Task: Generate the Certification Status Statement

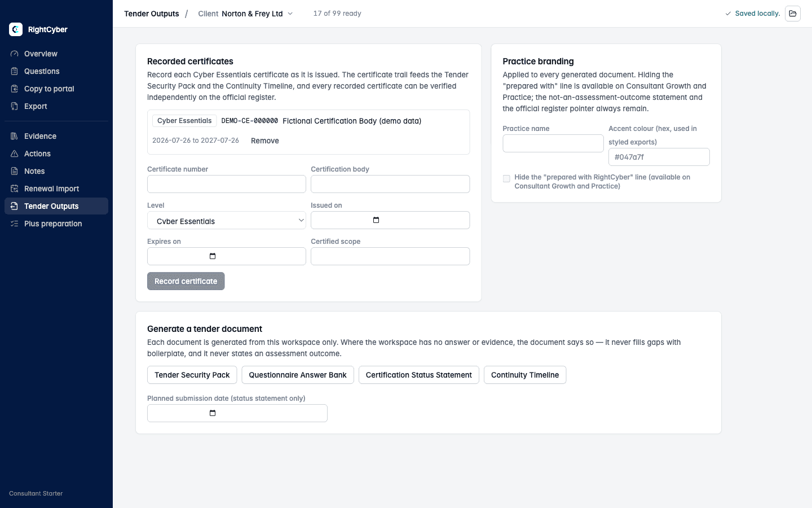Action: [x=419, y=375]
